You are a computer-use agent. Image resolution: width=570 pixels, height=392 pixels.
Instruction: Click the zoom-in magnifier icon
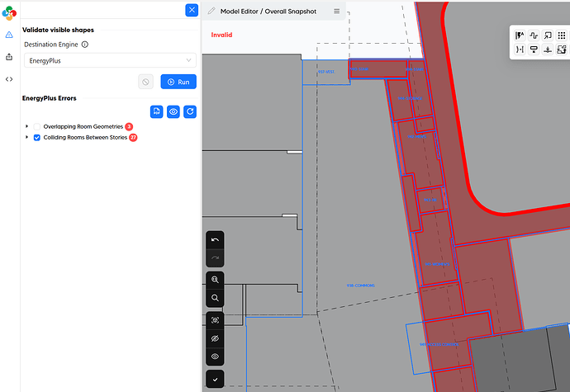[215, 280]
